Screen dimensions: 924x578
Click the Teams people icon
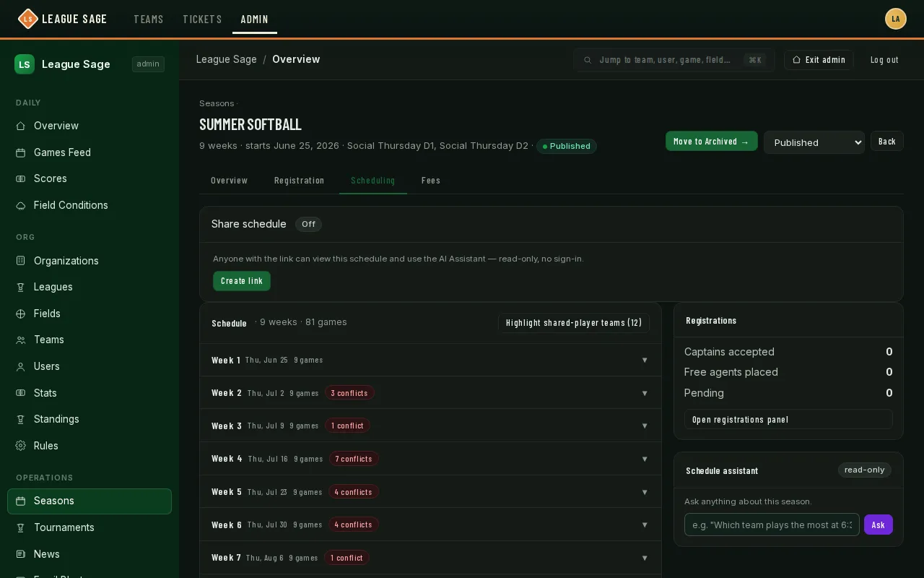tap(21, 340)
